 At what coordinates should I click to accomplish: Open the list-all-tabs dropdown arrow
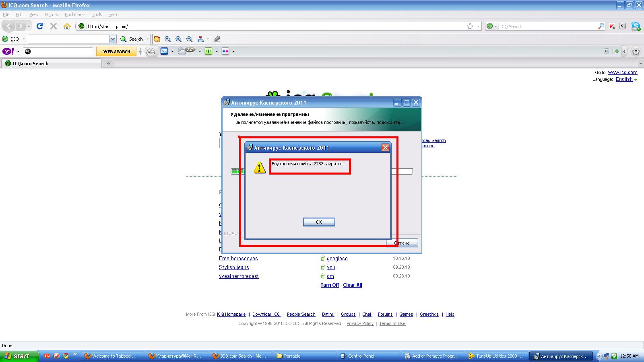(x=640, y=64)
